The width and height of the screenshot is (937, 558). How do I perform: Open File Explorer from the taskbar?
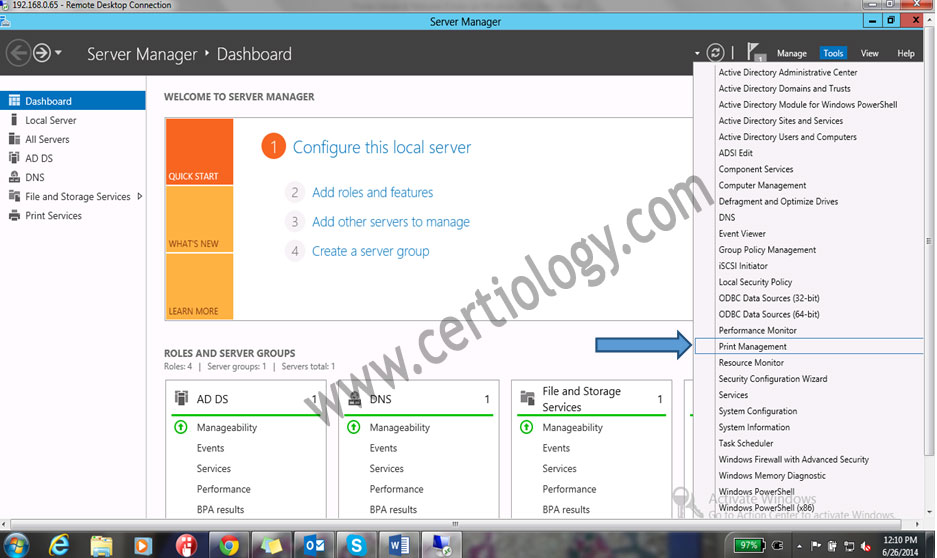pos(101,545)
